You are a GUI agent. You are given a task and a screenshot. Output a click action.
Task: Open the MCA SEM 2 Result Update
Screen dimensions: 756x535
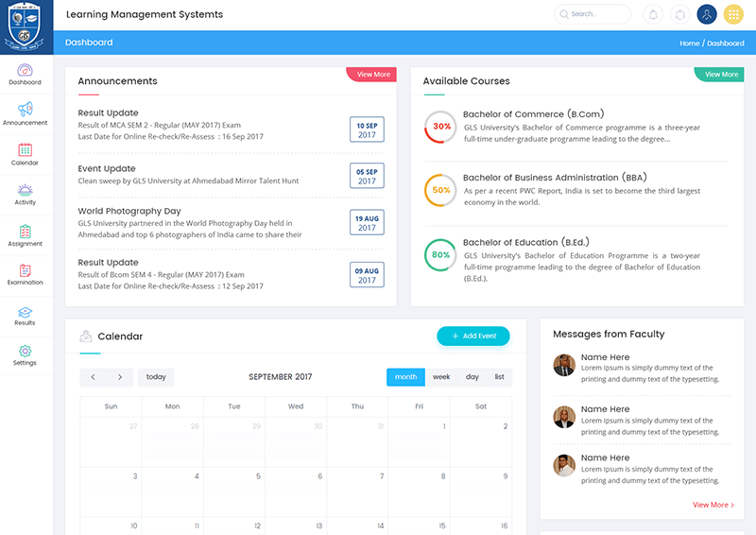[x=108, y=112]
